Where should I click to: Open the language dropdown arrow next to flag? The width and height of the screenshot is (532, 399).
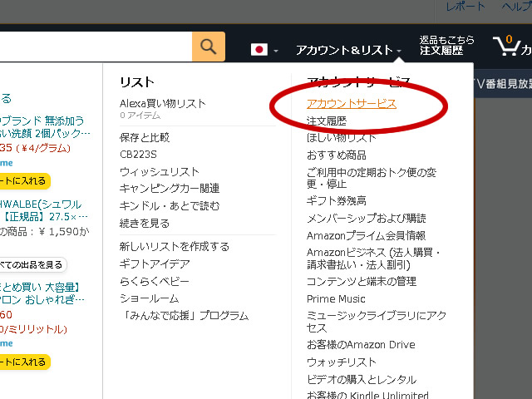click(x=276, y=51)
